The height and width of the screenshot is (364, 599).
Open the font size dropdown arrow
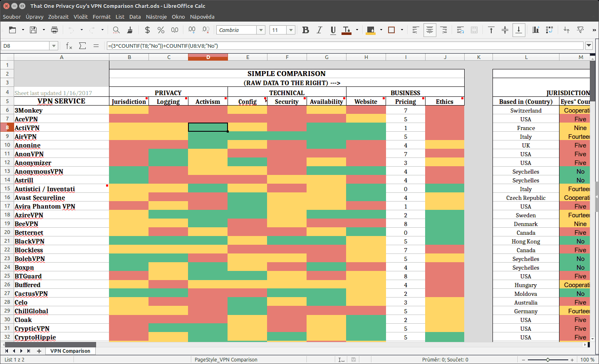pos(291,30)
